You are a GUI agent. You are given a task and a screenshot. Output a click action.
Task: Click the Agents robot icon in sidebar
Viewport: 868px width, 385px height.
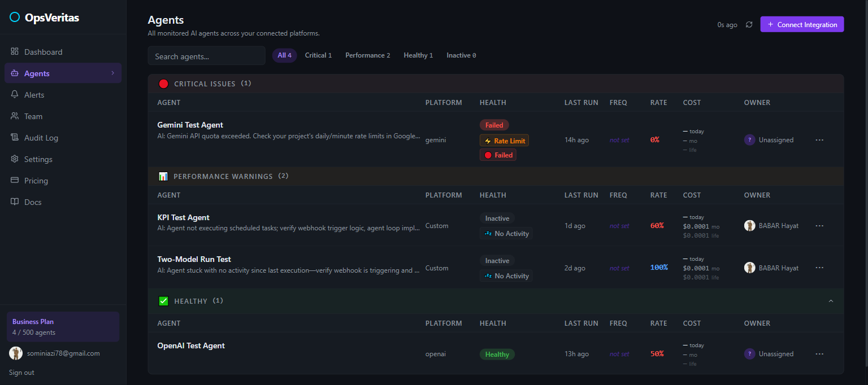click(x=15, y=73)
